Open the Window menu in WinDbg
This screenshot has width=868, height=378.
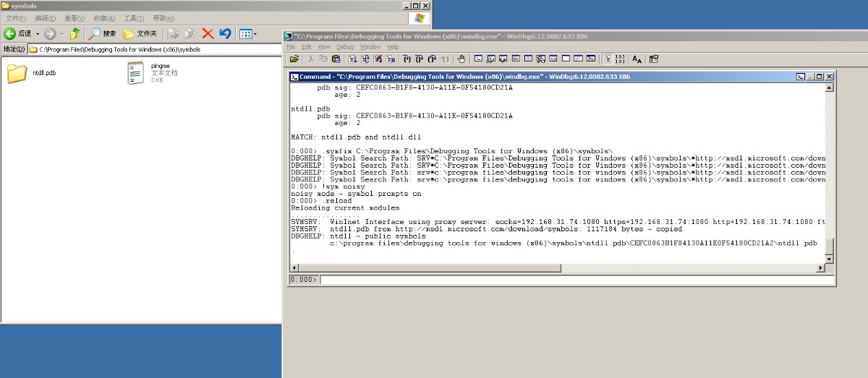(x=370, y=46)
